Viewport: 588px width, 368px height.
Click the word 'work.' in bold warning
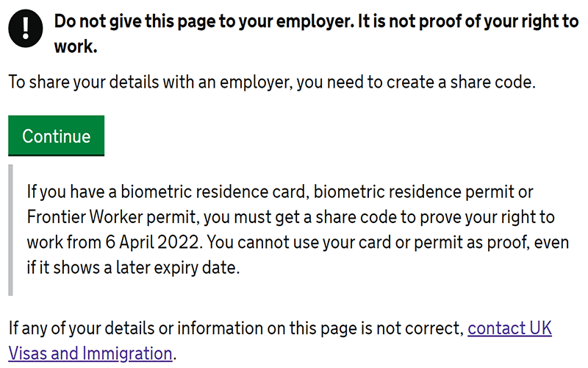click(76, 46)
